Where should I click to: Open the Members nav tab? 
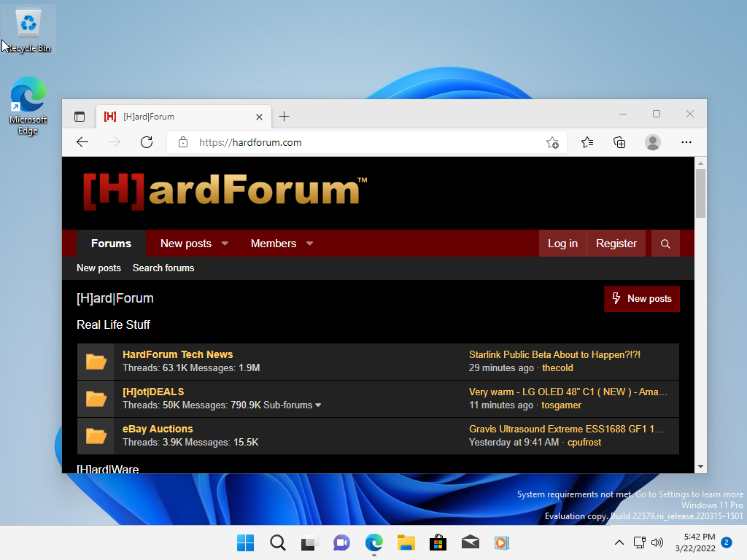274,244
